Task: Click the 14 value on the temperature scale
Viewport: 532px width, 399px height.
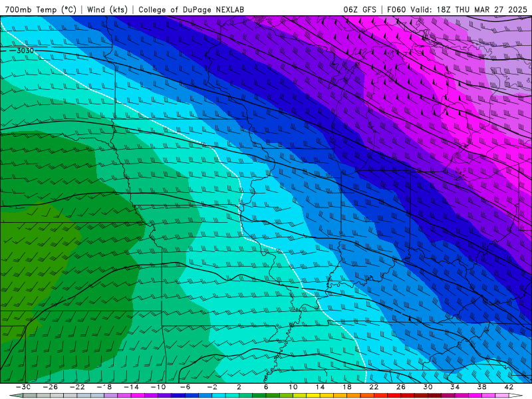Action: tap(321, 387)
